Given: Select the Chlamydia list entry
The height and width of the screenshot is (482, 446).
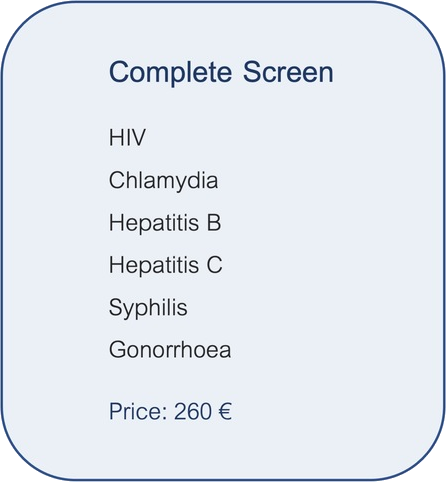Looking at the screenshot, I should point(163,181).
